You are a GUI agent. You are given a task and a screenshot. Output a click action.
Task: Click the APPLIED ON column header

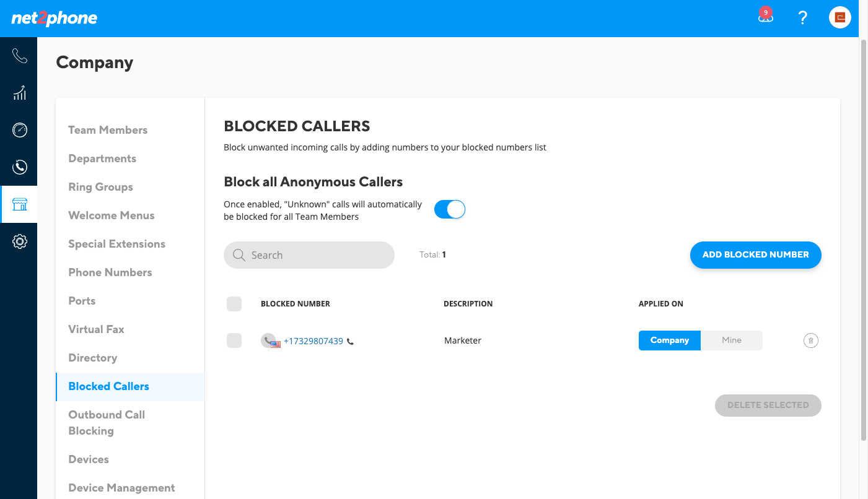pyautogui.click(x=661, y=304)
